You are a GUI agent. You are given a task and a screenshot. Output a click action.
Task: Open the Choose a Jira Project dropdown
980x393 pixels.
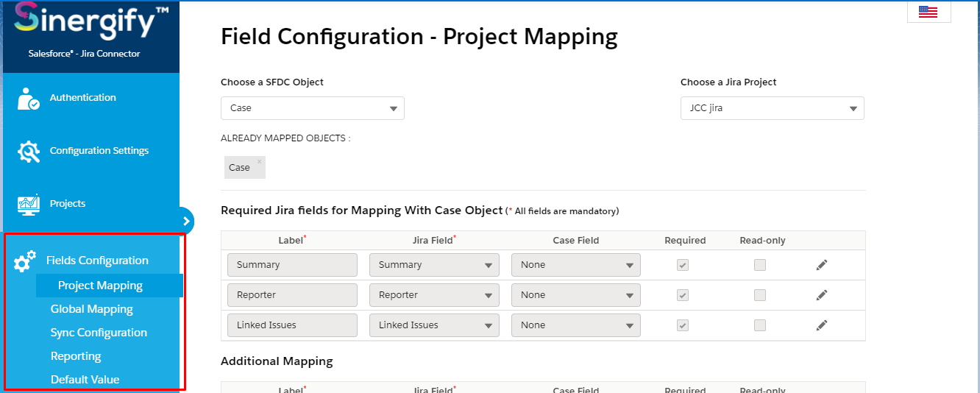(x=773, y=108)
